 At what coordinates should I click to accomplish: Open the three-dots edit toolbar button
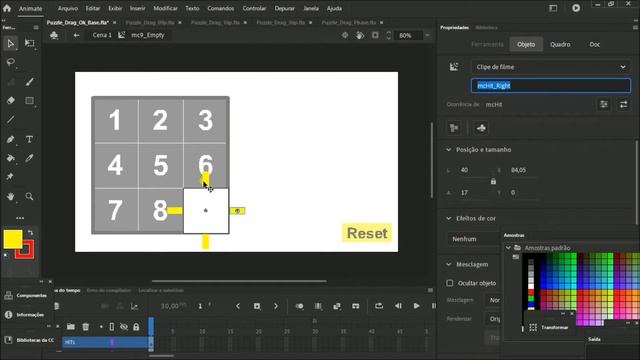(20, 218)
